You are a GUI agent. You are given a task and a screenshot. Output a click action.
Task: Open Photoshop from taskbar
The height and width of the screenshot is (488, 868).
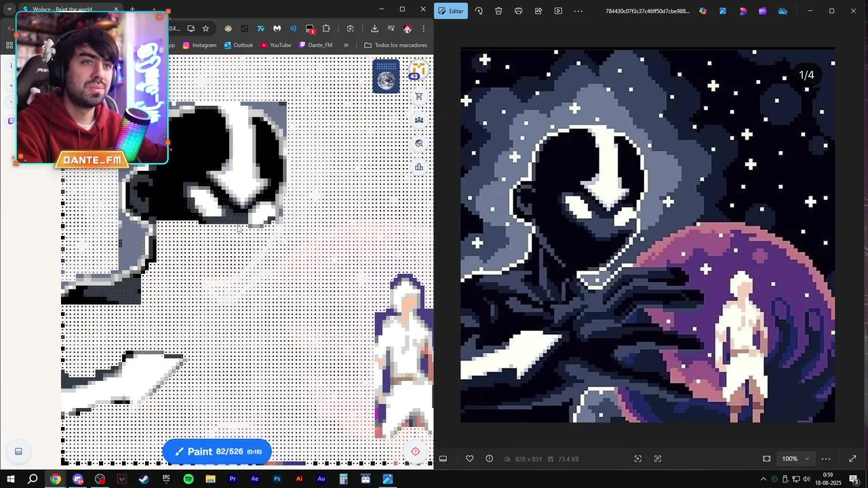tap(277, 479)
